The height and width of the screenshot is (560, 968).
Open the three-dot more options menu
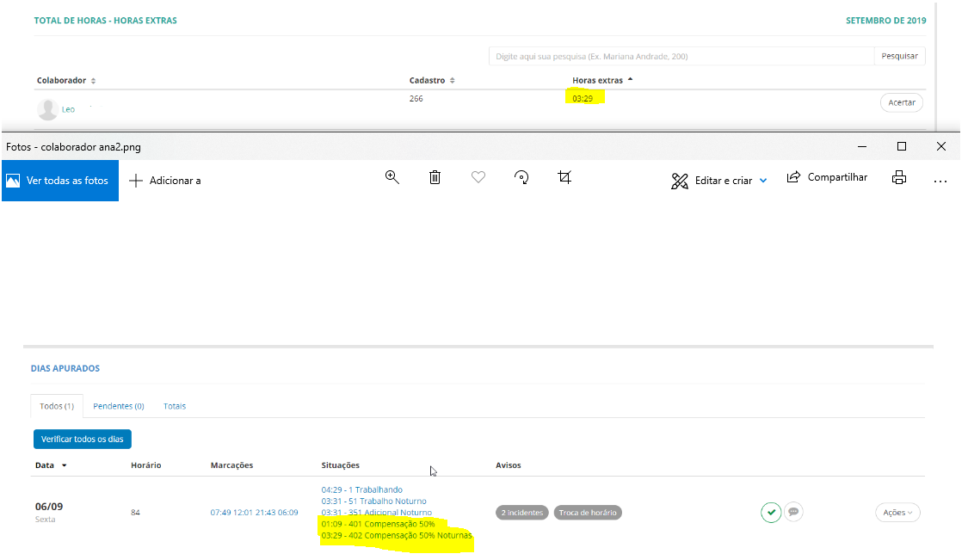coord(940,180)
